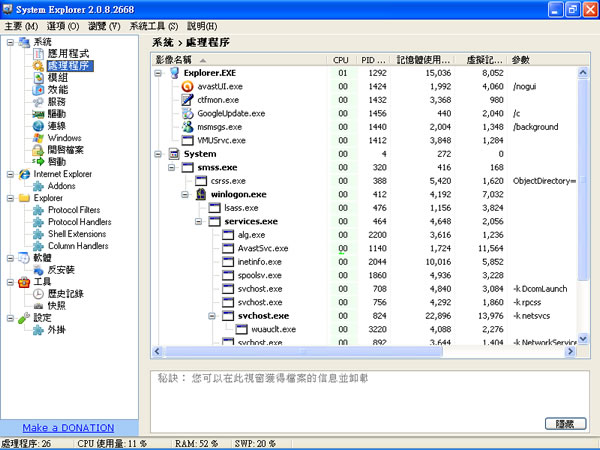The height and width of the screenshot is (450, 600).
Task: Collapse the 系統 group in sidebar
Action: (10, 41)
